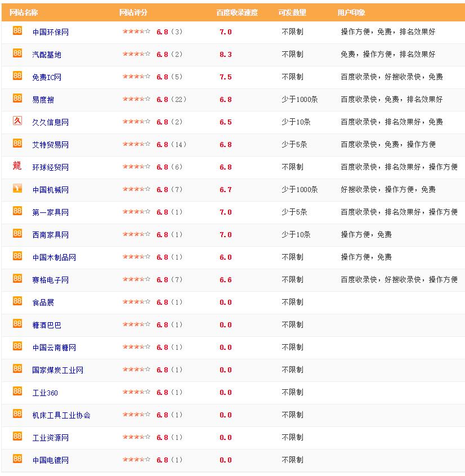Open the 食品展 link
The width and height of the screenshot is (465, 476).
click(43, 302)
